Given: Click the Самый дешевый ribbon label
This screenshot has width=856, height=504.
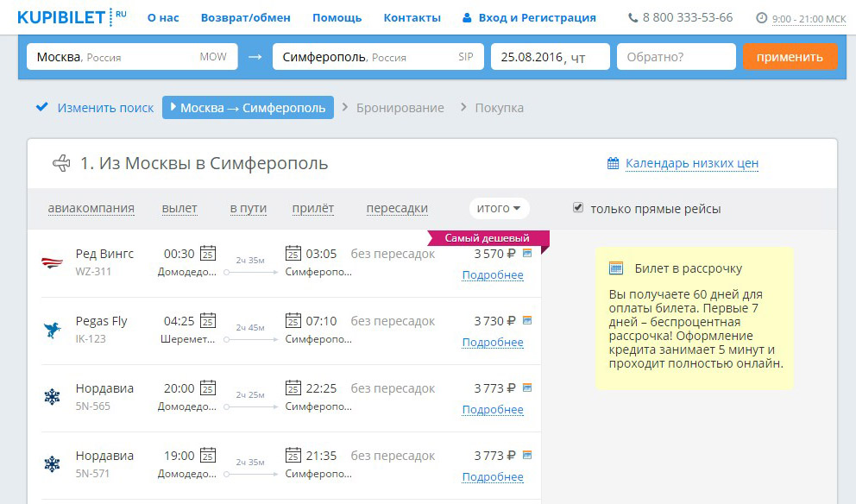Looking at the screenshot, I should point(487,238).
